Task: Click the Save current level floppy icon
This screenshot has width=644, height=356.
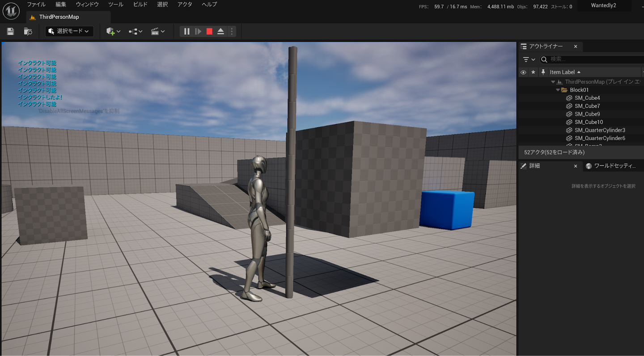Action: click(x=10, y=31)
